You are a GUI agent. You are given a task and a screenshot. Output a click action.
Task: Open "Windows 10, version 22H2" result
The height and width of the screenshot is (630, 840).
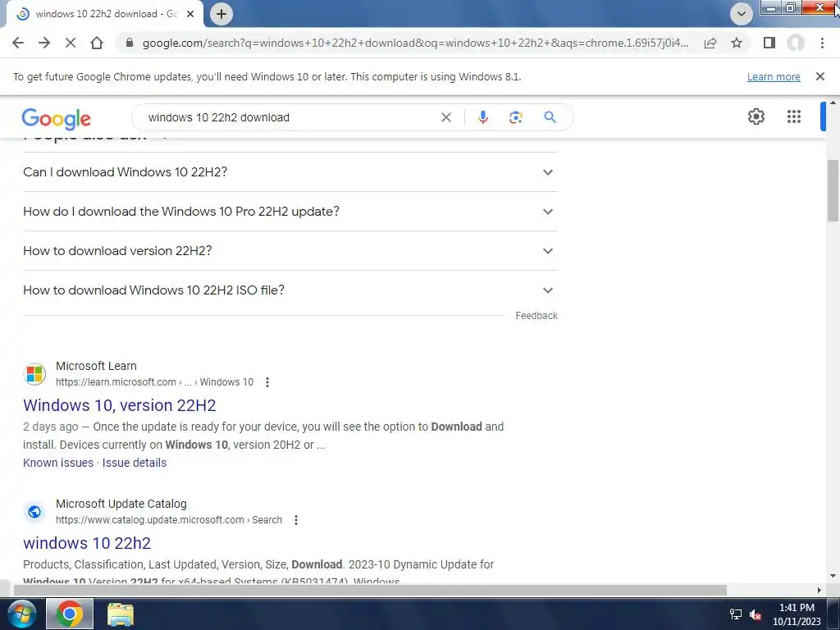pos(120,405)
